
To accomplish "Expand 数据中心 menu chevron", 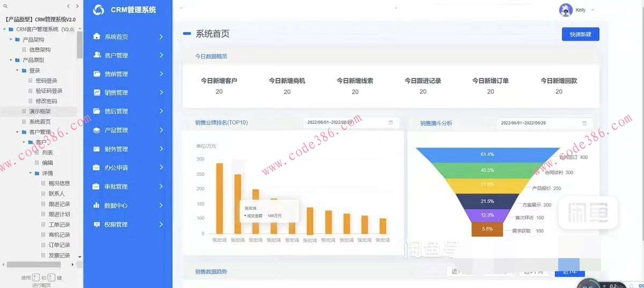I will 161,205.
